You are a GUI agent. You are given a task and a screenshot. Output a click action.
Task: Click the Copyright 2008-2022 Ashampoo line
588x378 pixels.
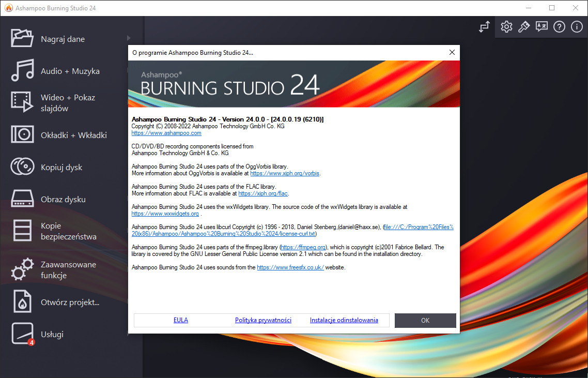(208, 126)
